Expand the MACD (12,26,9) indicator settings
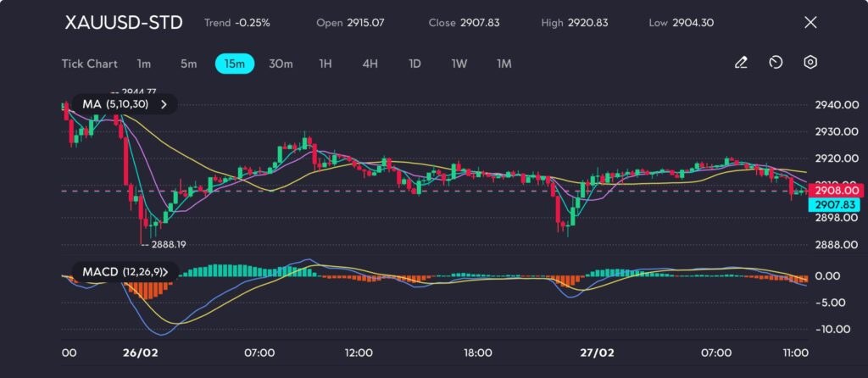The height and width of the screenshot is (378, 868). 164,272
